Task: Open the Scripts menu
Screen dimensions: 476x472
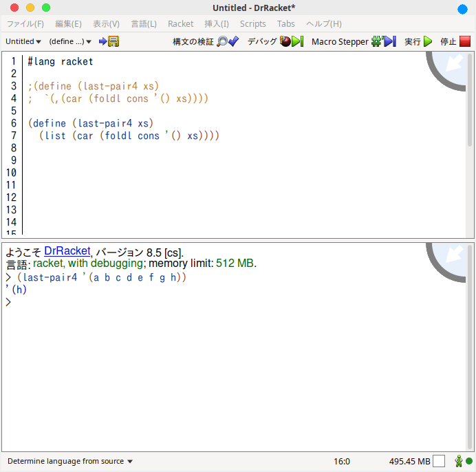Action: pos(253,23)
